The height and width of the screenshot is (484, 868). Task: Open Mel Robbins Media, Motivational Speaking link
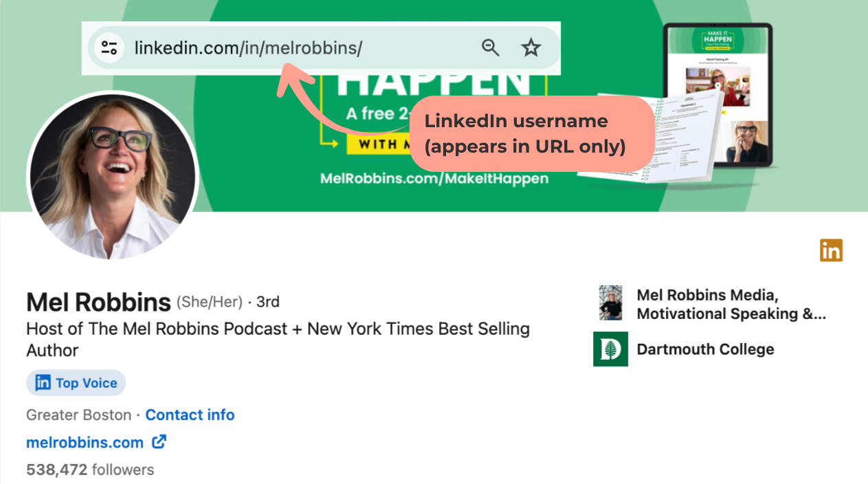coord(731,304)
